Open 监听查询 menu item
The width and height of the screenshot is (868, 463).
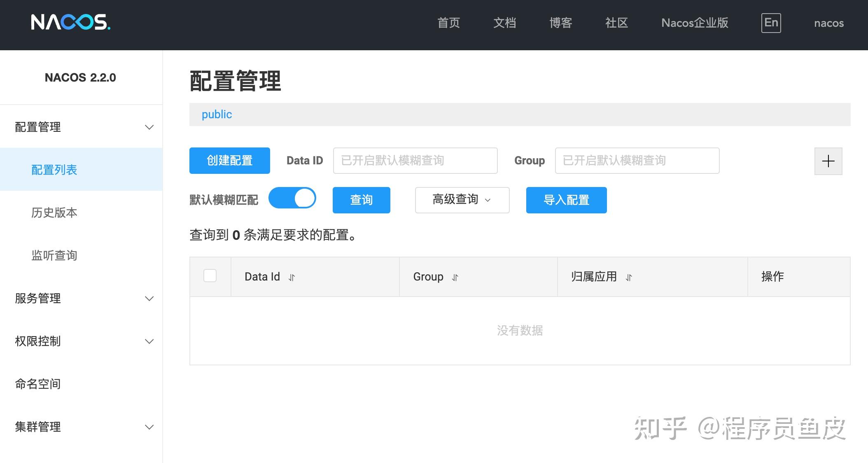click(54, 255)
